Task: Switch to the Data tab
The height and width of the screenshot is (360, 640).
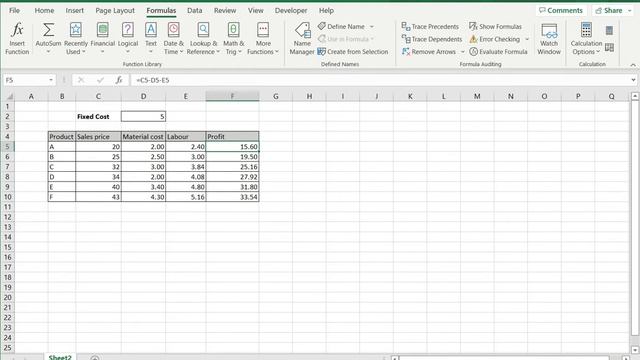Action: tap(194, 11)
